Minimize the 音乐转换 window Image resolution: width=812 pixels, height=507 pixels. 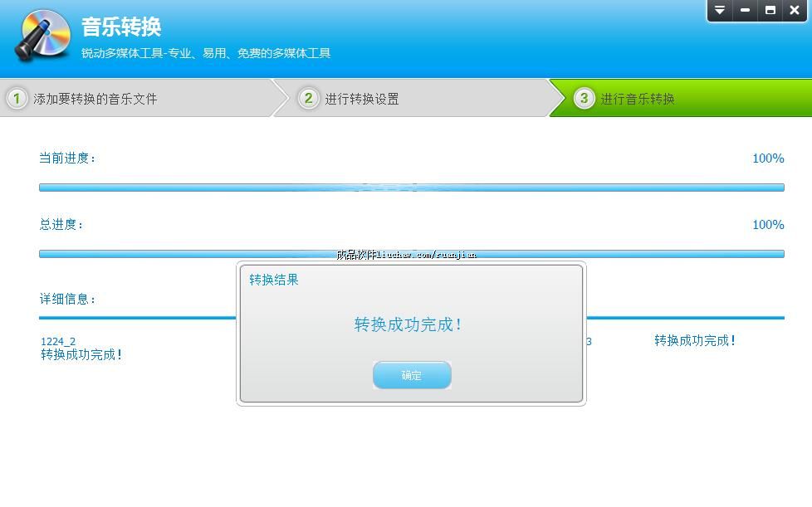tap(745, 11)
